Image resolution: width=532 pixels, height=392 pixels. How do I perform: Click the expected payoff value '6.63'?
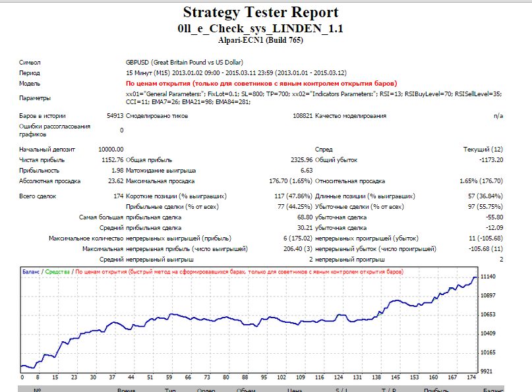[x=307, y=170]
